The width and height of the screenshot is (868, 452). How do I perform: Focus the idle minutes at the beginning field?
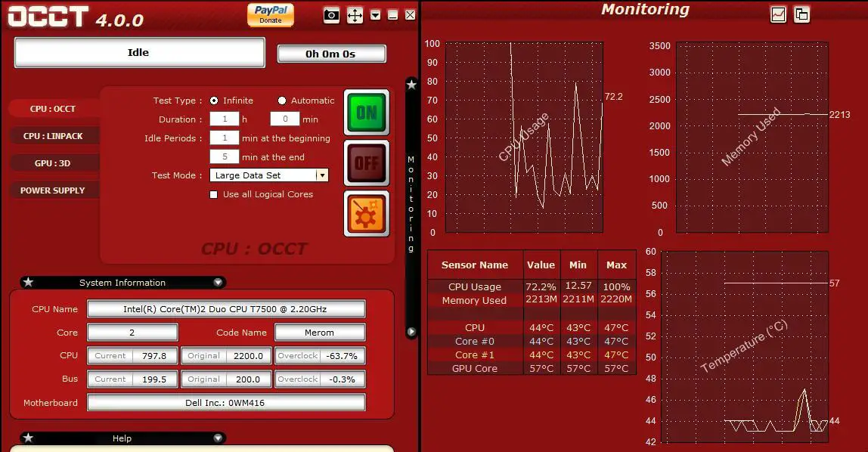click(225, 138)
